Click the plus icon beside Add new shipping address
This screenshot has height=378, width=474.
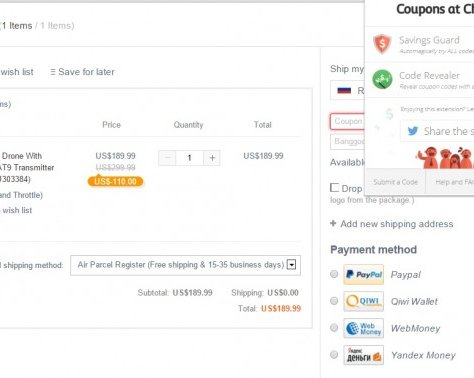pos(333,223)
